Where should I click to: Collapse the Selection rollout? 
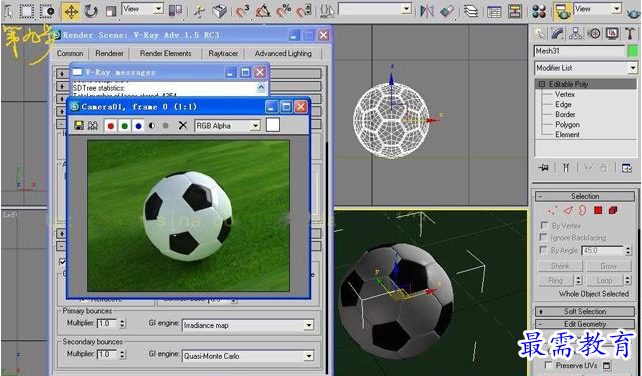(x=585, y=196)
